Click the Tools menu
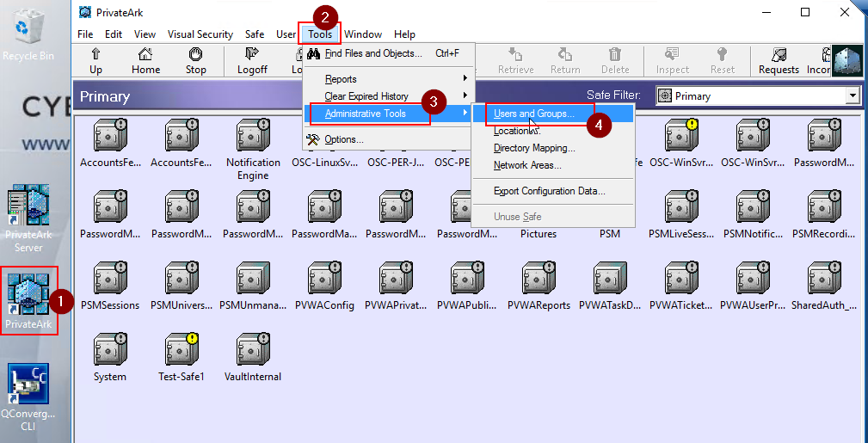This screenshot has height=443, width=868. click(x=321, y=34)
